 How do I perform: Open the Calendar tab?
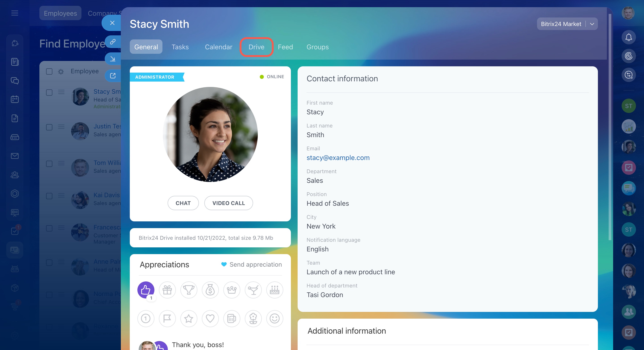pos(218,47)
